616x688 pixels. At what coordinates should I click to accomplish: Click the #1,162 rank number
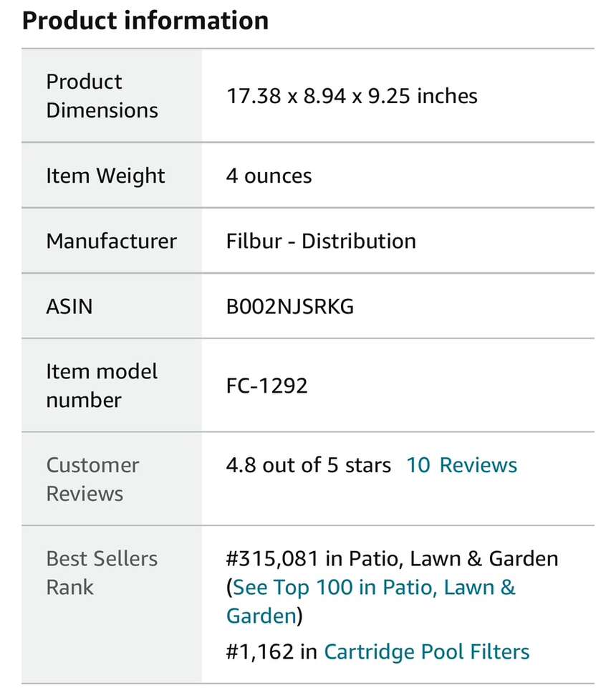[259, 651]
